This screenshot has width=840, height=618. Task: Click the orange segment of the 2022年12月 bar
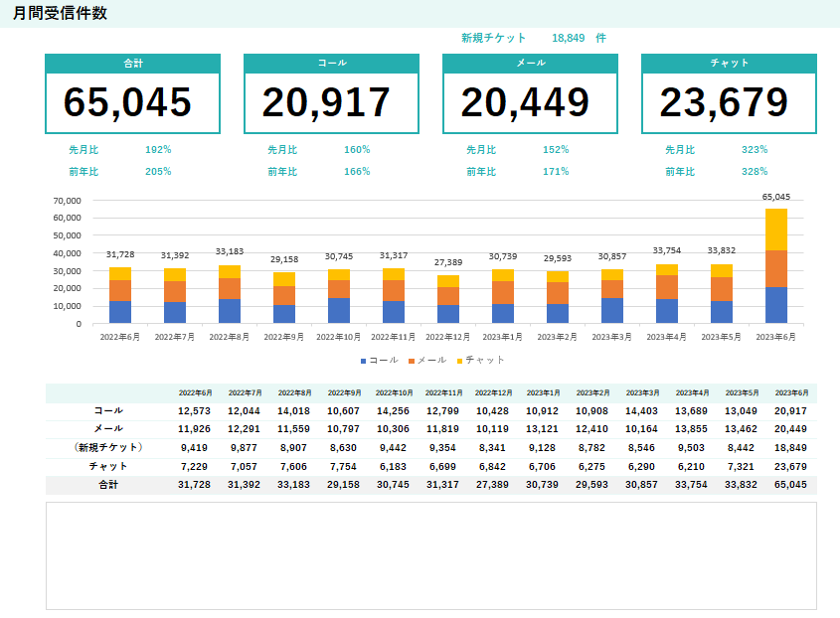click(x=448, y=296)
